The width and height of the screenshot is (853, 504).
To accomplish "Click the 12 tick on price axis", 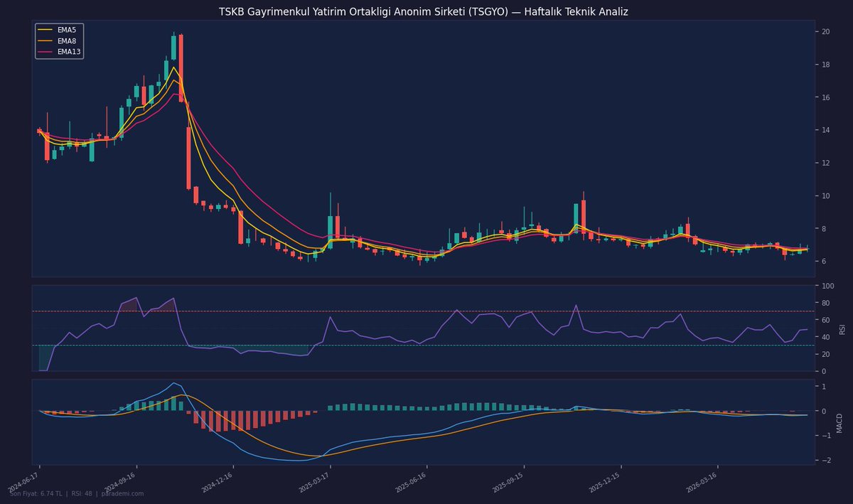I will tap(826, 163).
